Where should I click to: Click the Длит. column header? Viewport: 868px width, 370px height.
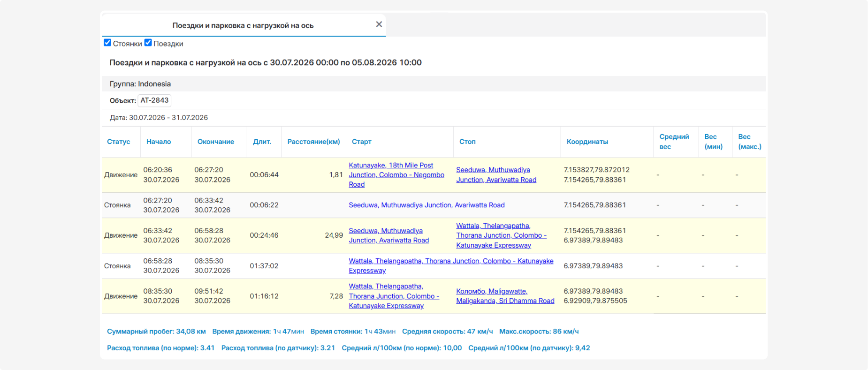(262, 142)
